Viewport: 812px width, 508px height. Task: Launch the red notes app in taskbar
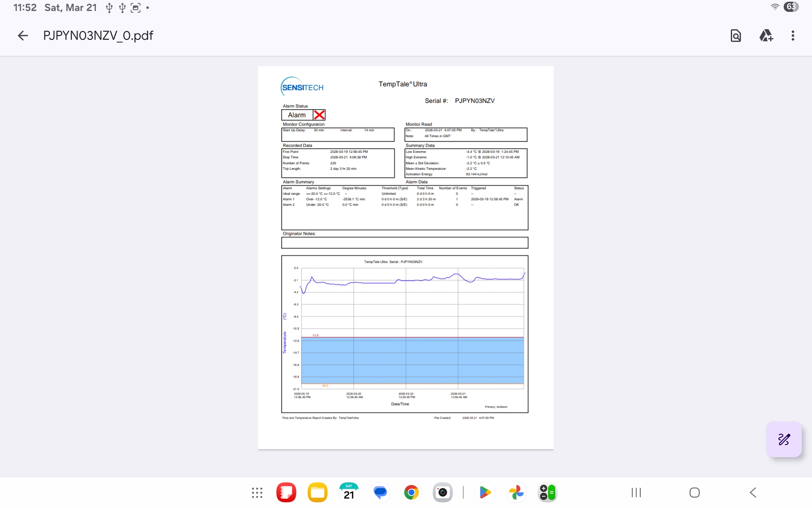click(286, 492)
